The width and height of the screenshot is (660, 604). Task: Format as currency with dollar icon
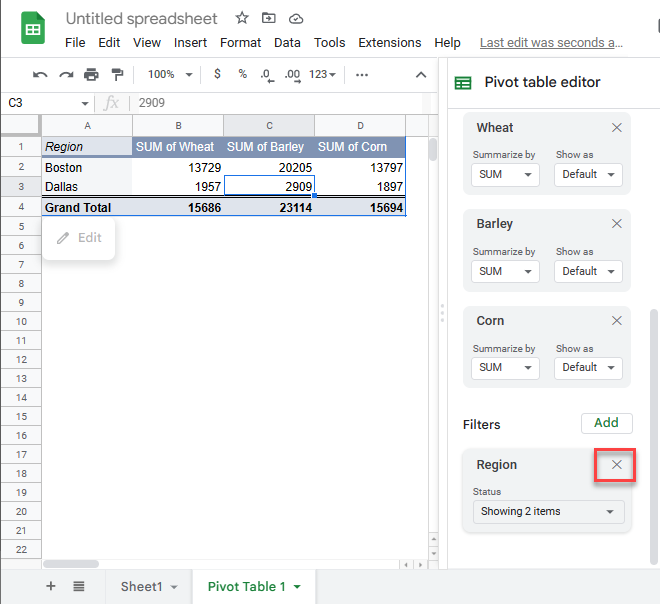pyautogui.click(x=217, y=75)
